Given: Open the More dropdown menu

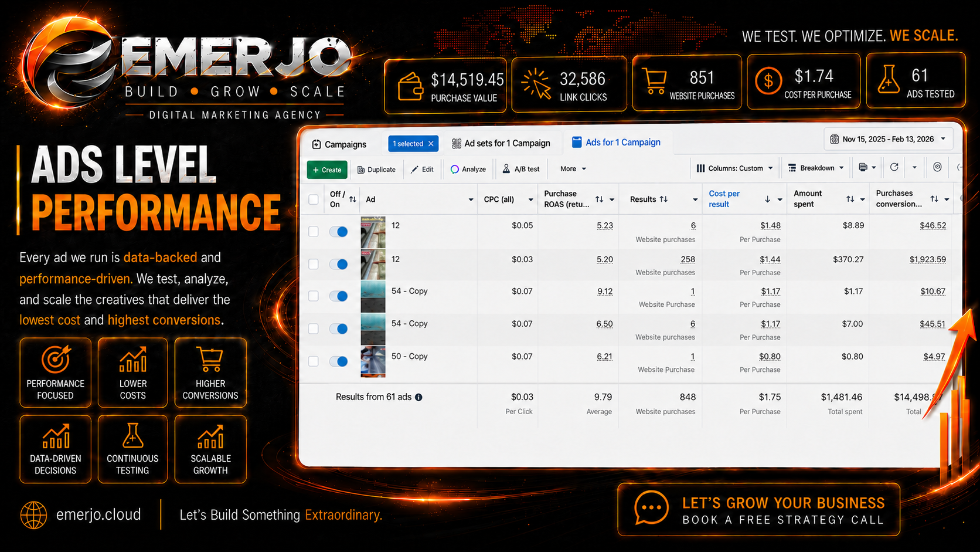Looking at the screenshot, I should 573,169.
